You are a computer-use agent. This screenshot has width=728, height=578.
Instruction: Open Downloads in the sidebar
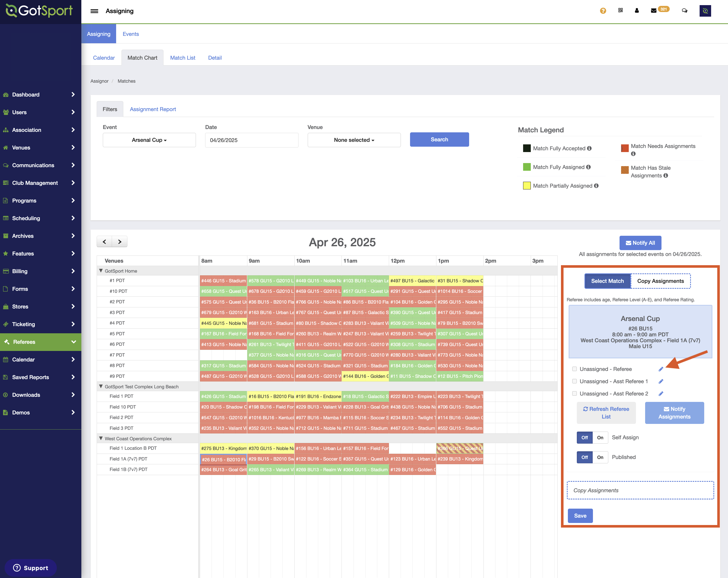(x=40, y=395)
